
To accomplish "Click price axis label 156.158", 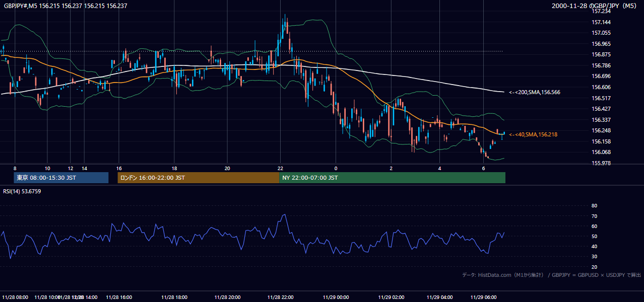I will (x=601, y=141).
